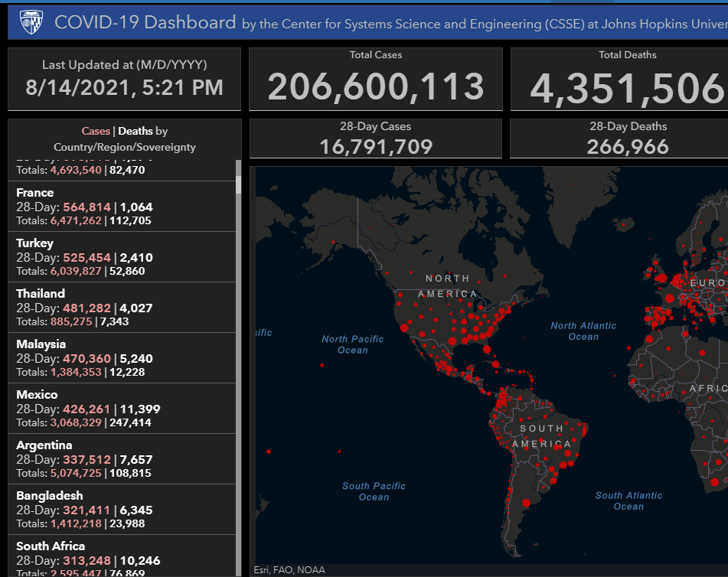
Task: Select Mexico in the country list
Action: (x=122, y=409)
